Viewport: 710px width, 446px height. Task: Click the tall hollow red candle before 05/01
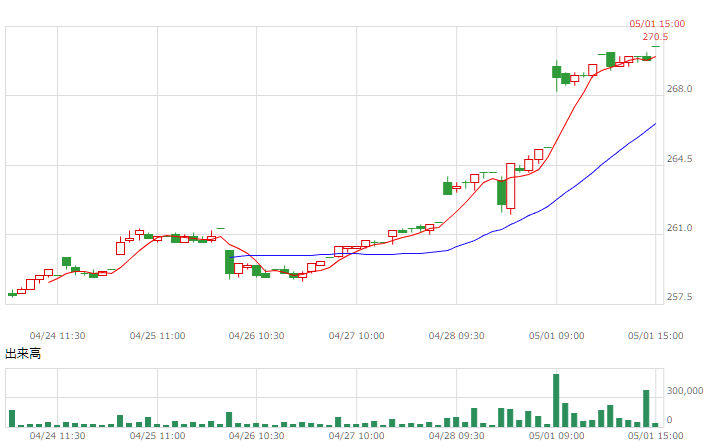click(x=511, y=186)
